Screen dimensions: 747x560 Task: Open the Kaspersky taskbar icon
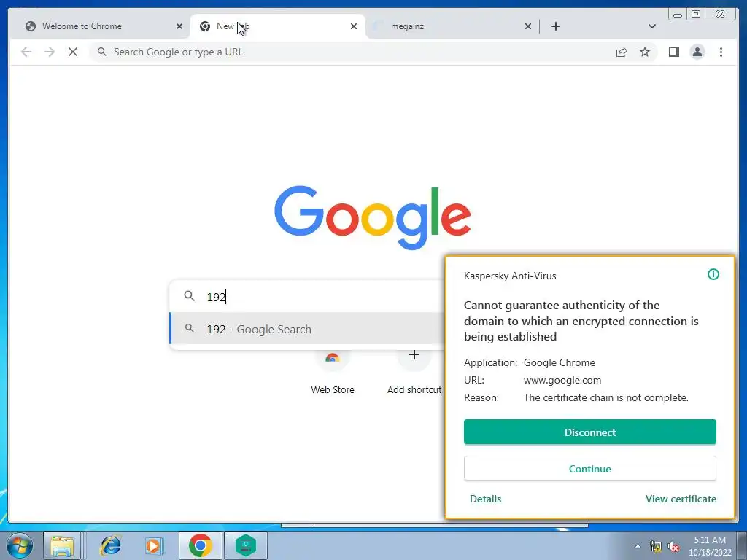(245, 545)
